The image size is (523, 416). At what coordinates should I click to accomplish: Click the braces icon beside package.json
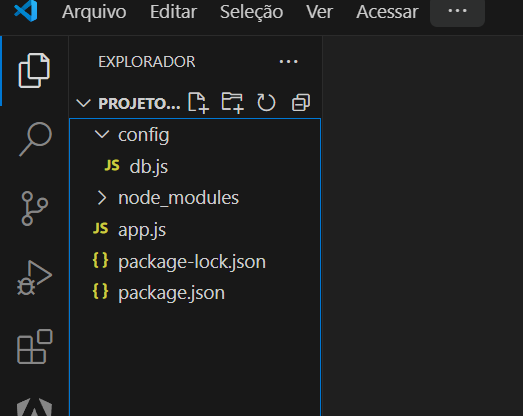click(x=100, y=292)
